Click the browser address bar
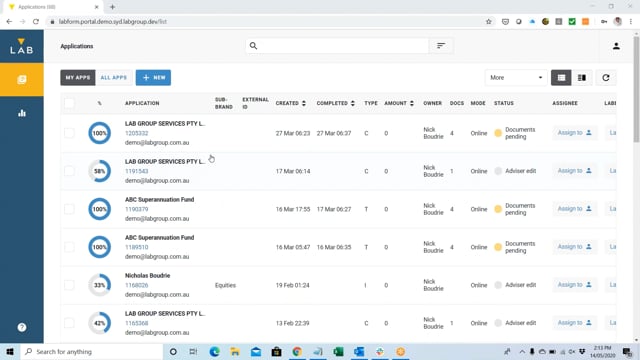 (269, 22)
